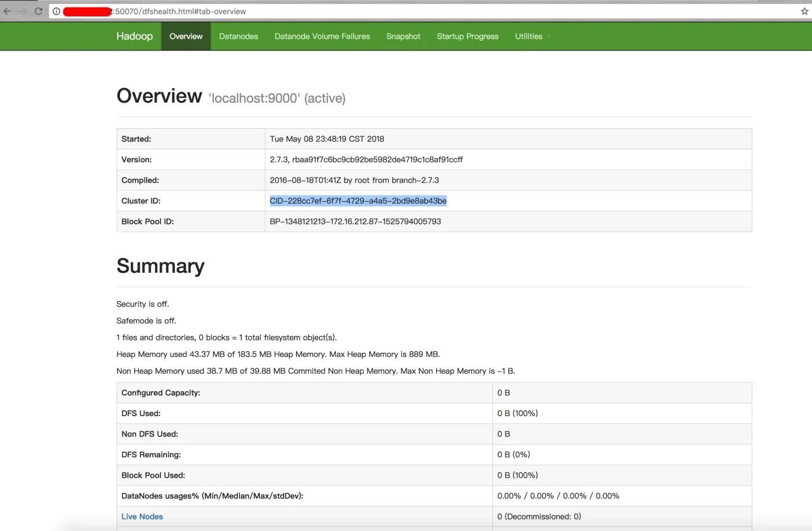The width and height of the screenshot is (812, 531).
Task: Click the 'Block Pool Used:' label
Action: pyautogui.click(x=153, y=475)
